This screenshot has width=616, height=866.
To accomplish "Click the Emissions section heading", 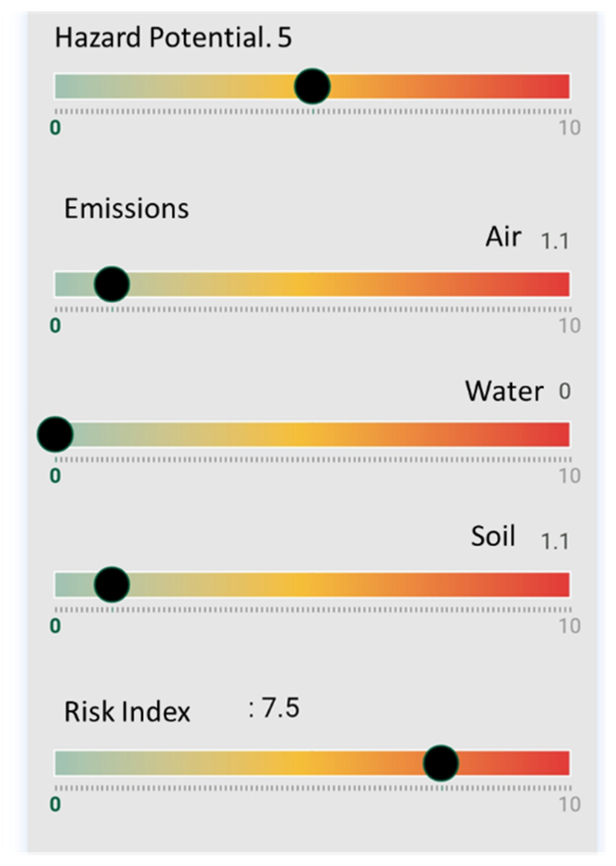I will point(127,209).
